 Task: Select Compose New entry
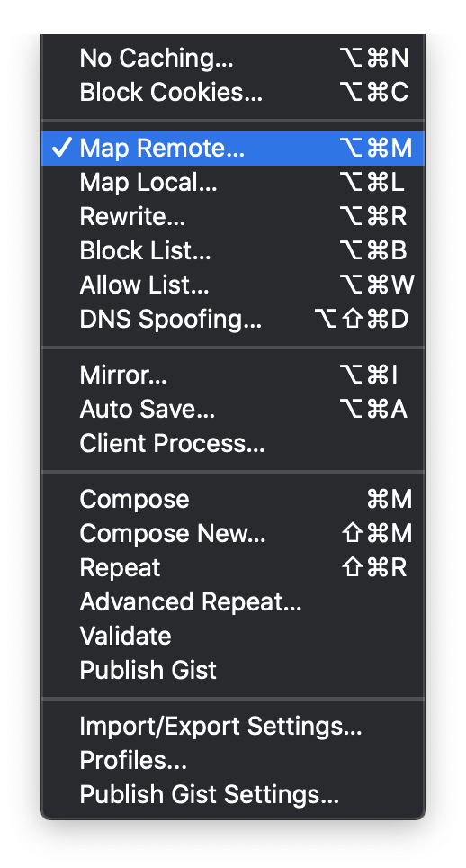click(233, 534)
